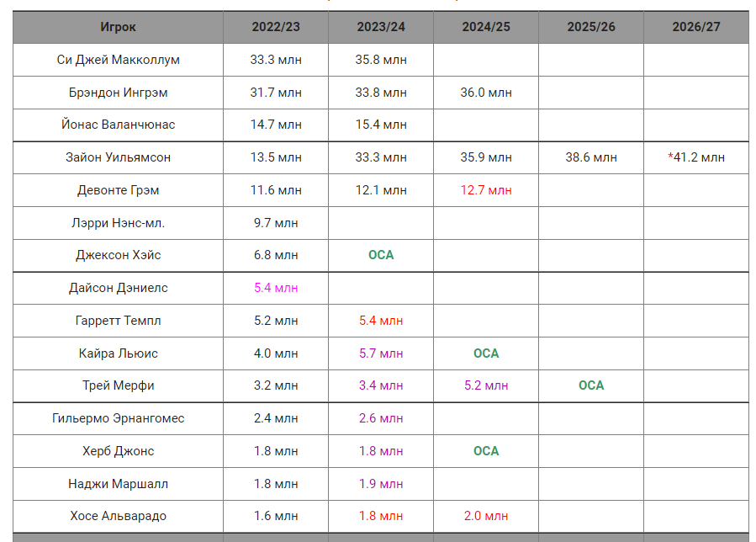756x542 pixels.
Task: Select Лэрри Нэнс-мл. 9.7 млн cell
Action: pos(276,223)
